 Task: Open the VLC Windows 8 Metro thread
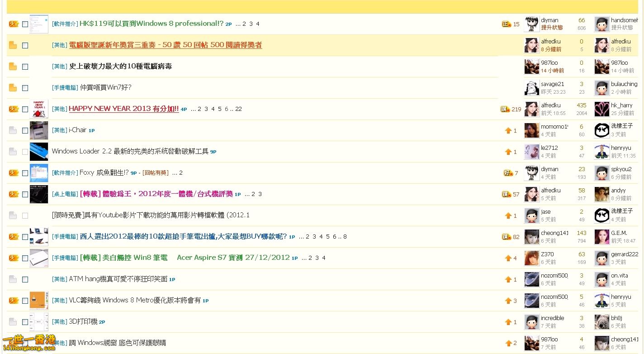click(134, 301)
